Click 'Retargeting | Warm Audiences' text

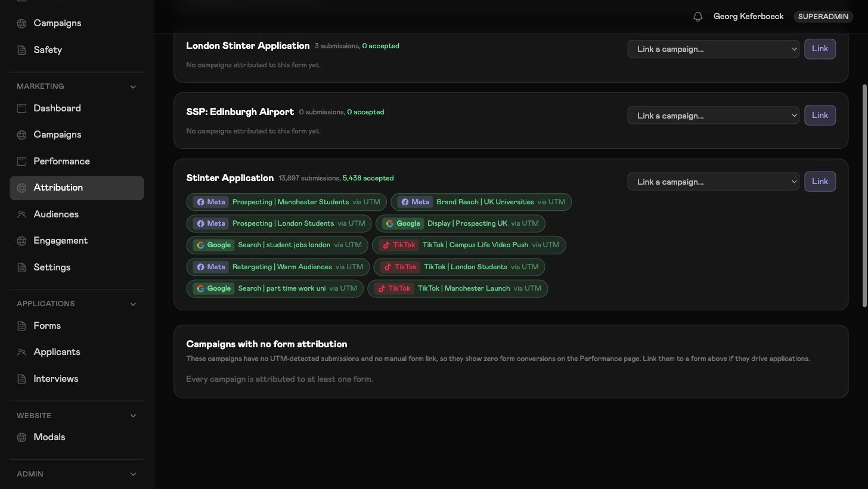point(282,267)
